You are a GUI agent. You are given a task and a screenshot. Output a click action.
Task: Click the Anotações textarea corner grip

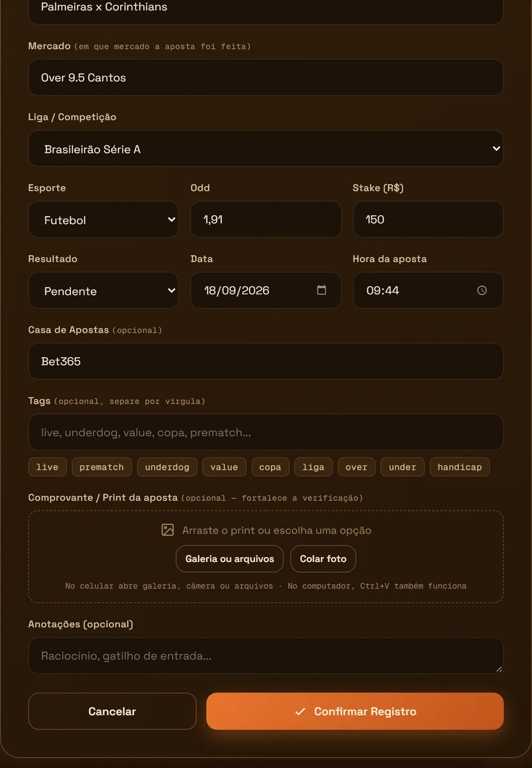(x=499, y=670)
